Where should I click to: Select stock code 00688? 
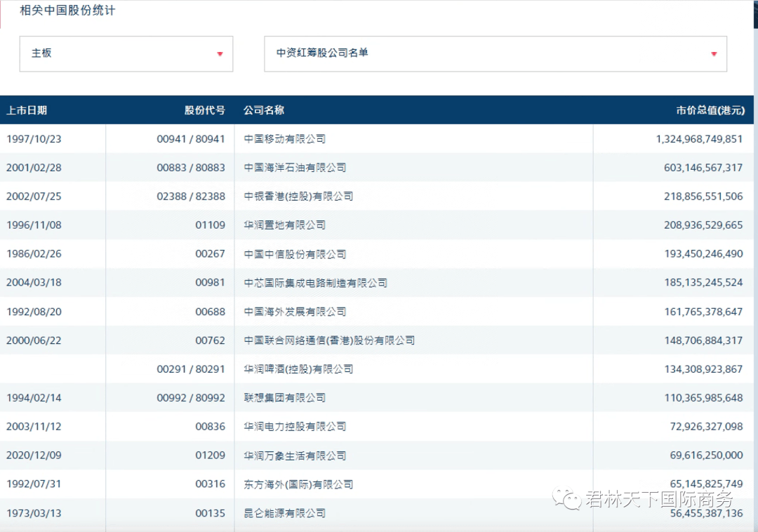pos(211,312)
